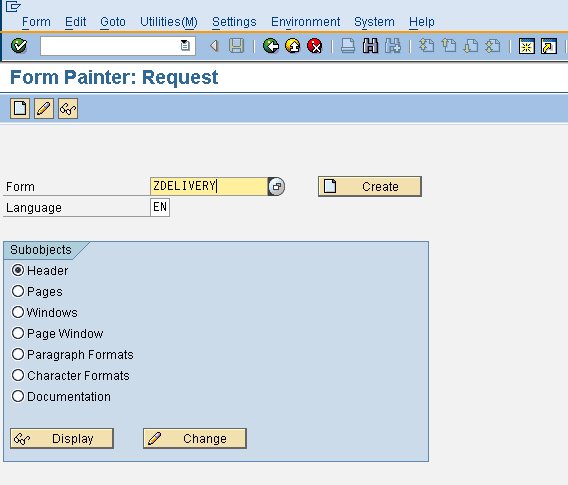Click the Print icon in the toolbar
The image size is (568, 485).
click(x=348, y=46)
